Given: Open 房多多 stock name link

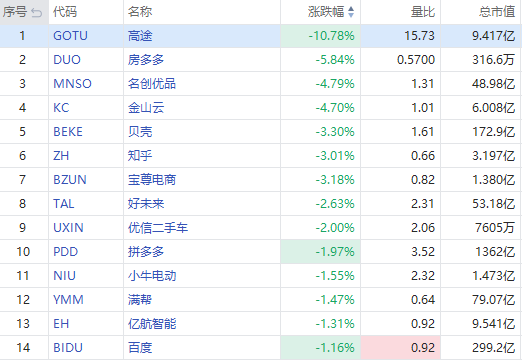Looking at the screenshot, I should pyautogui.click(x=146, y=60).
